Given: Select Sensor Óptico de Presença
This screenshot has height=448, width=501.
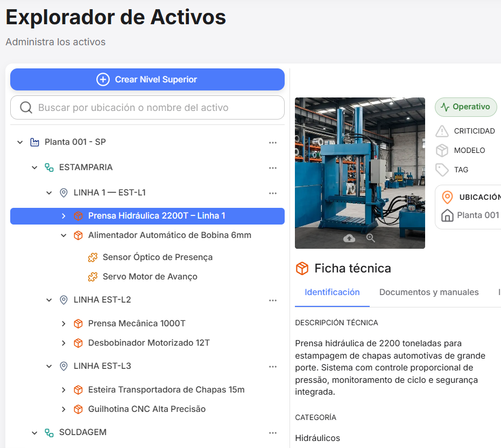Looking at the screenshot, I should (158, 257).
